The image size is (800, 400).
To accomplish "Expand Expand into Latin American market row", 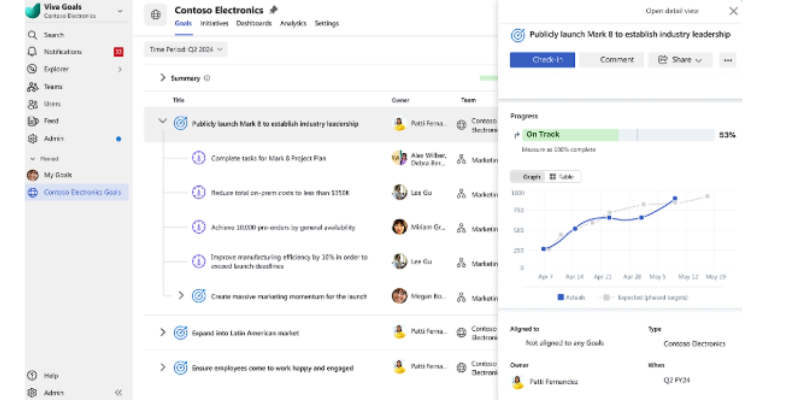I will [x=163, y=332].
